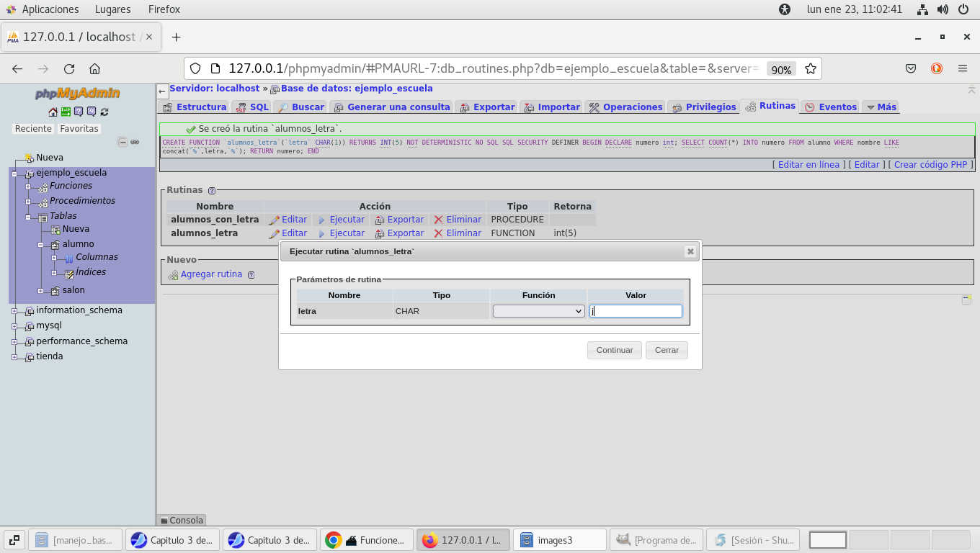980x553 pixels.
Task: Click the green log out icon
Action: click(66, 112)
